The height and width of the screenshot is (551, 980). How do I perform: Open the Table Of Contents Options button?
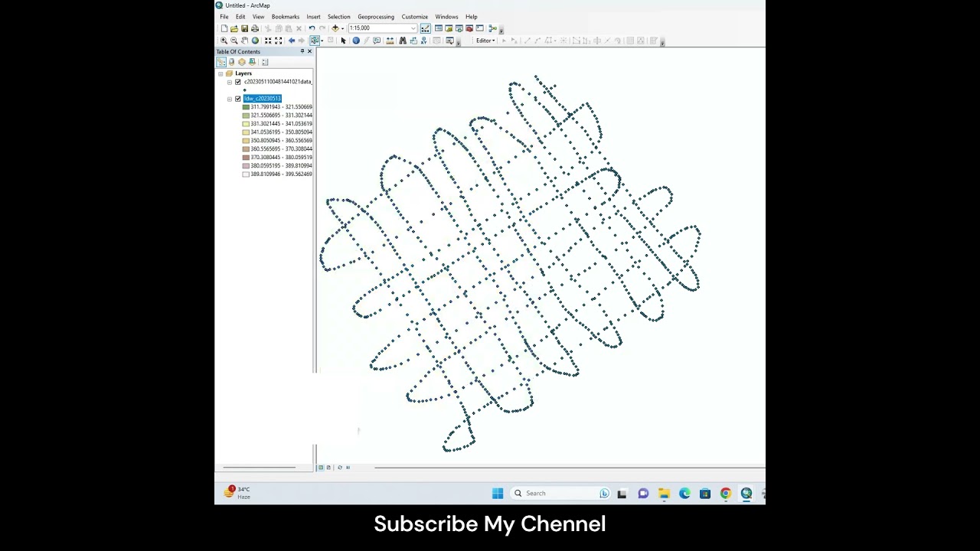point(265,62)
